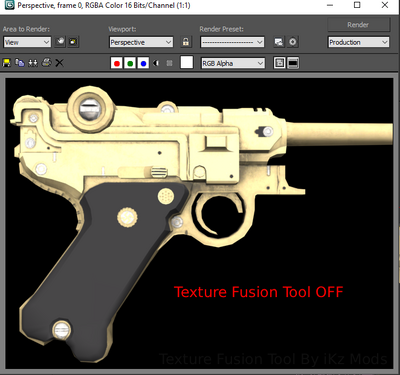400x375 pixels.
Task: Click the Clone Rendered Frame Window icon
Action: 33,63
